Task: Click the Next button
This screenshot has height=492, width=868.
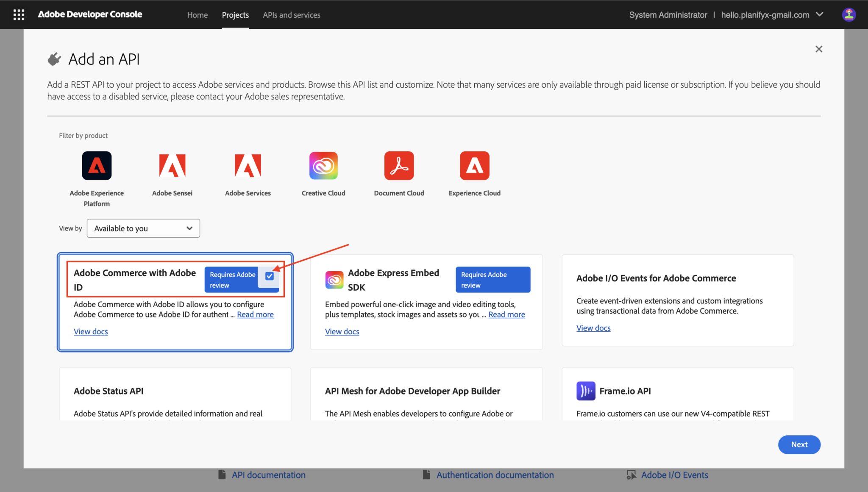Action: [799, 445]
